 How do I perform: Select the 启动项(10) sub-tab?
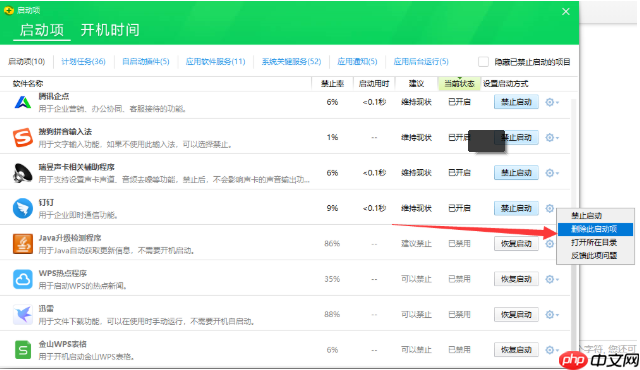click(27, 62)
